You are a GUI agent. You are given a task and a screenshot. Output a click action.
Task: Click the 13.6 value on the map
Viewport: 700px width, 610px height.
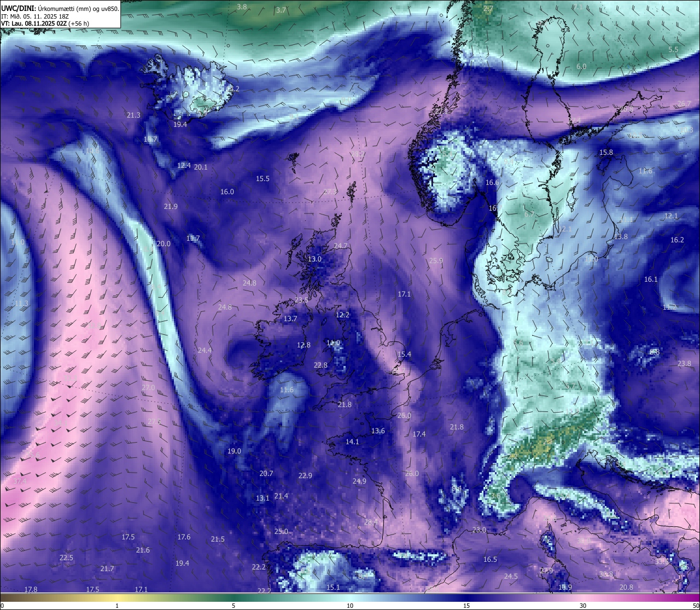pos(378,431)
